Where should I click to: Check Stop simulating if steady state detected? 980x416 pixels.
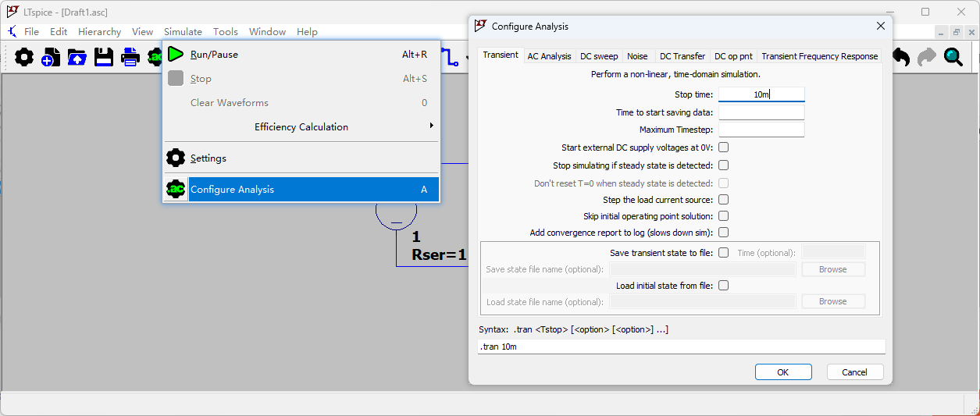click(724, 165)
